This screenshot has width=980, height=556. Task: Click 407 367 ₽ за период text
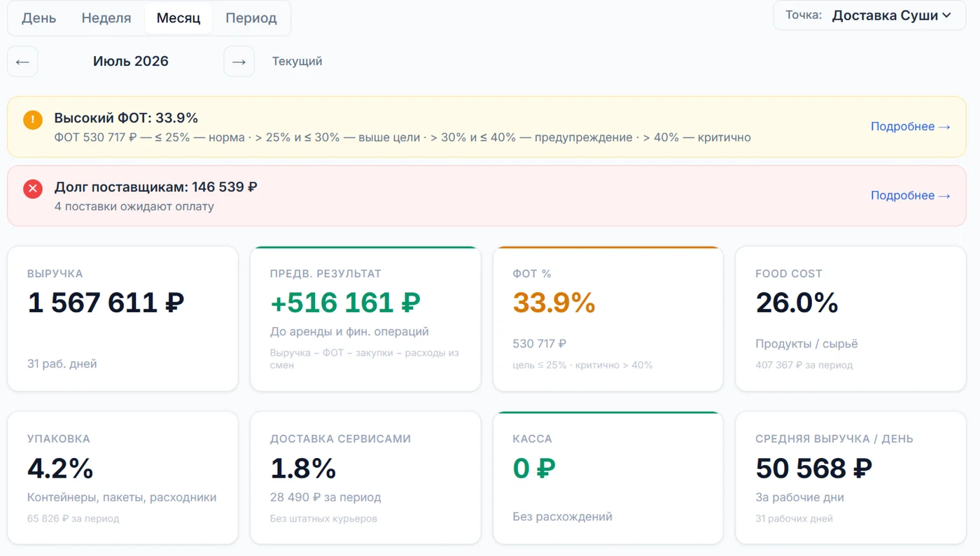click(x=804, y=365)
